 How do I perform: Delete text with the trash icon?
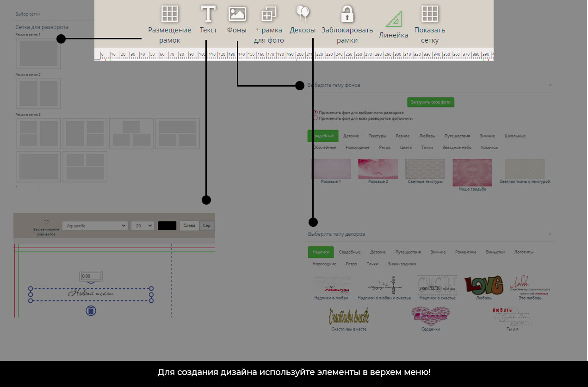coord(91,311)
